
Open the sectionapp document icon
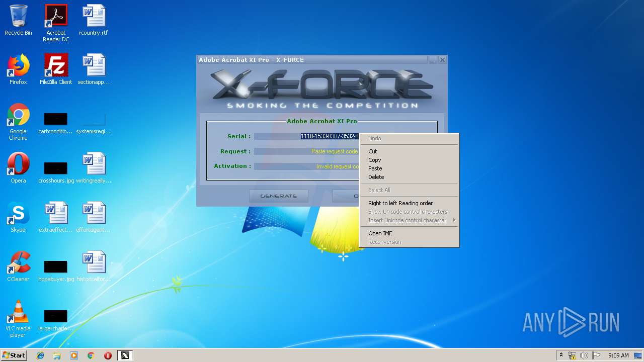[x=94, y=69]
